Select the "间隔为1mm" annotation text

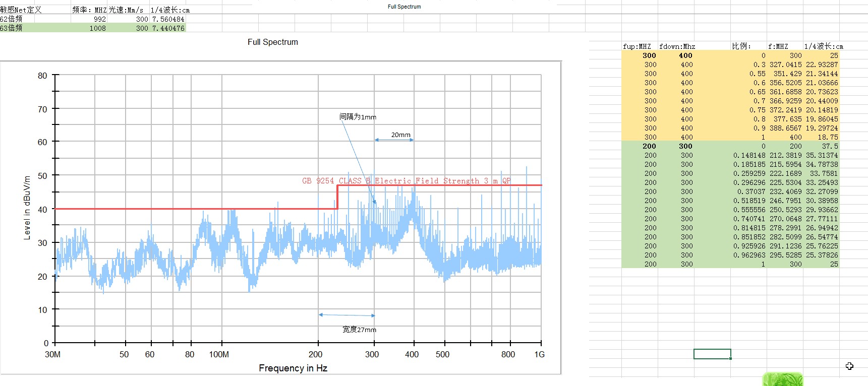[358, 117]
